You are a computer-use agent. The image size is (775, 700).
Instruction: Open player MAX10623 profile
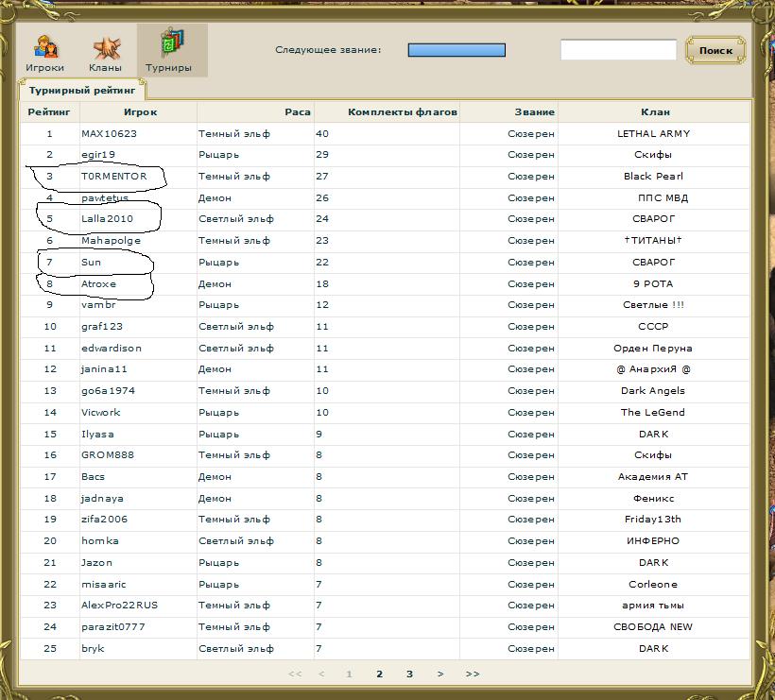[x=109, y=133]
